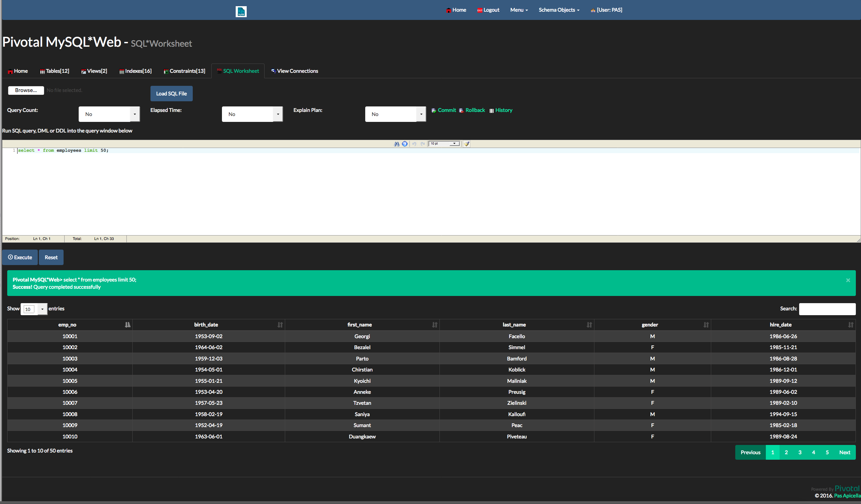
Task: Click the redo icon in editor toolbar
Action: pyautogui.click(x=423, y=144)
